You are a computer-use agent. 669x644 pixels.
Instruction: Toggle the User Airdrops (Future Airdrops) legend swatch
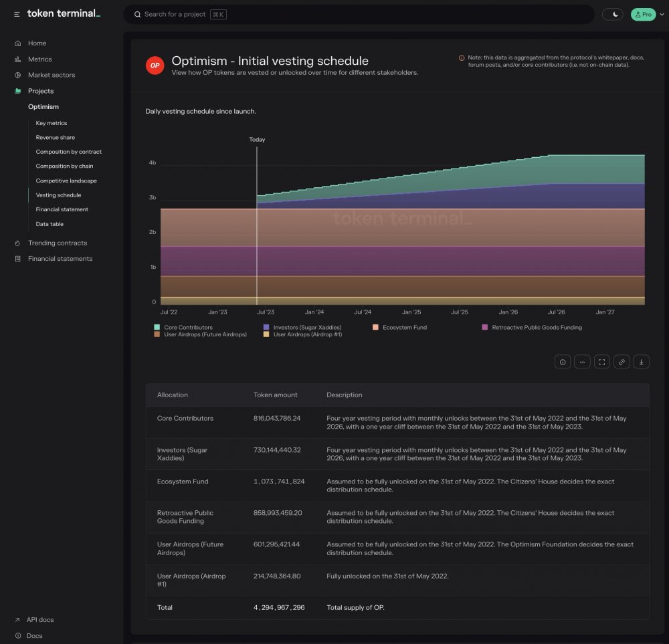click(157, 334)
